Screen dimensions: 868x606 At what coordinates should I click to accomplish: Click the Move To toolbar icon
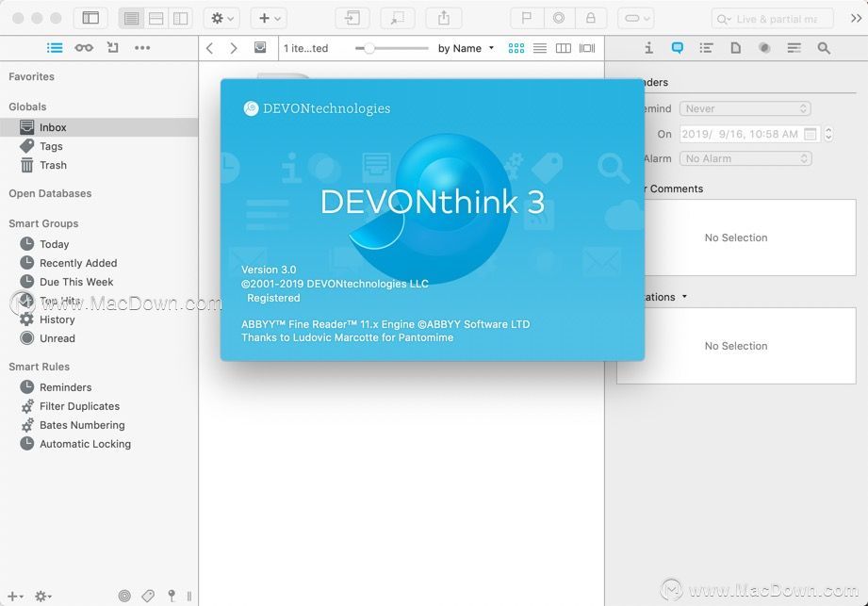[352, 18]
